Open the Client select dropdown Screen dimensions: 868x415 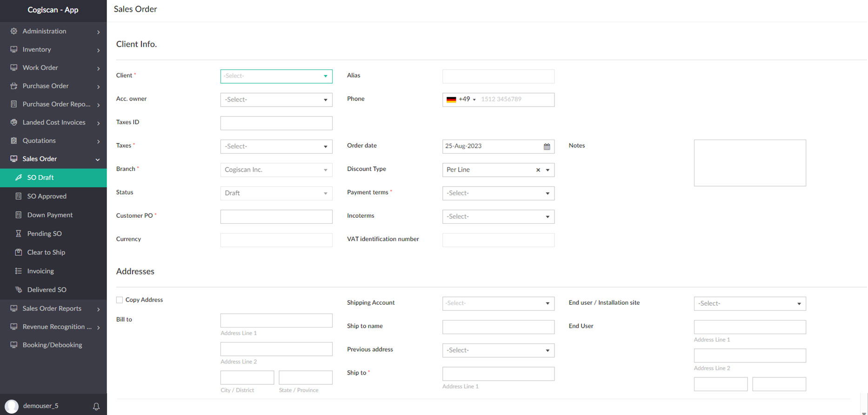[276, 76]
